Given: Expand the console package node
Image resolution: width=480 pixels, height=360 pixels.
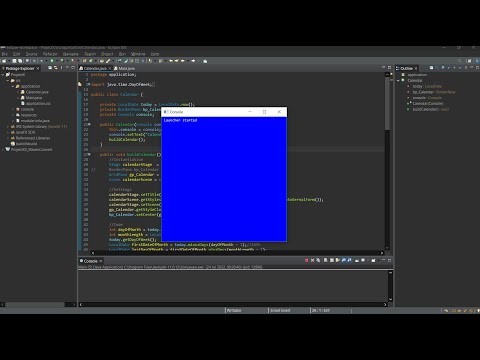Looking at the screenshot, I should pos(13,109).
